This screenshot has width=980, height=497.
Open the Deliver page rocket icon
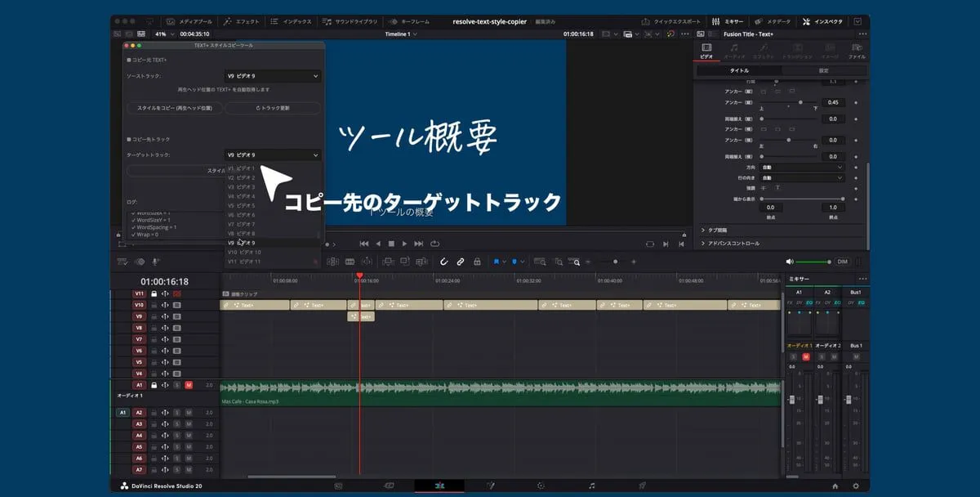click(642, 486)
